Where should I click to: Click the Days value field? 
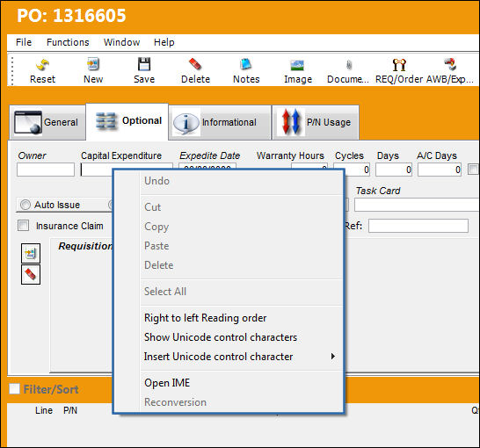394,170
